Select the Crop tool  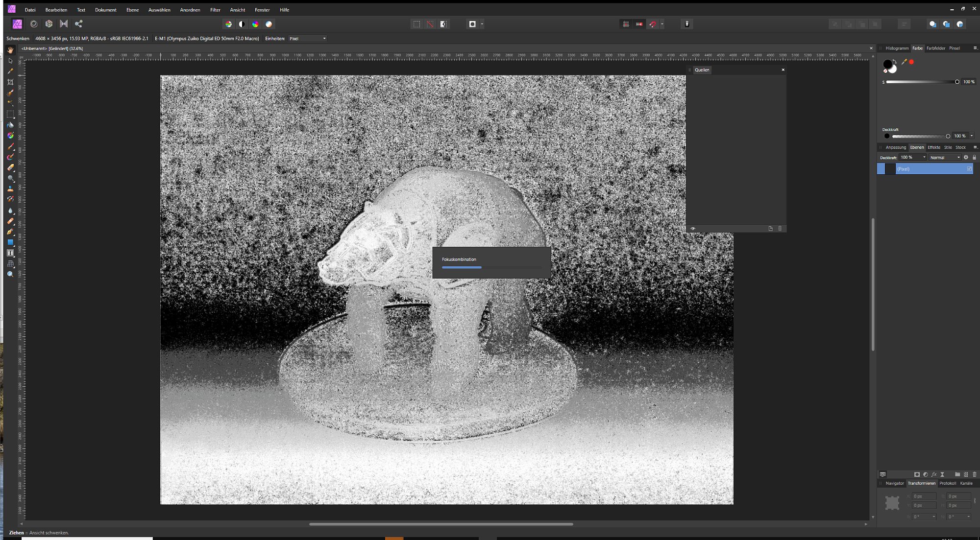(x=10, y=82)
